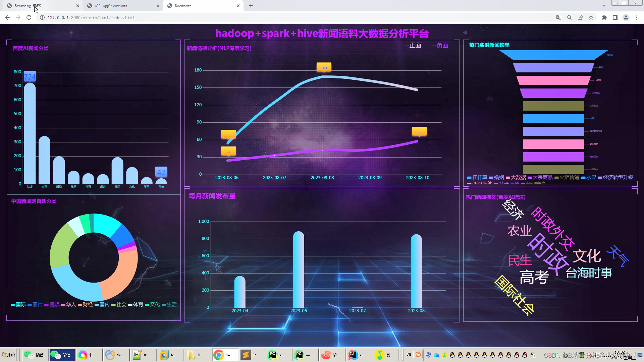Click the user profile avatar icon
The image size is (644, 362).
point(626,18)
